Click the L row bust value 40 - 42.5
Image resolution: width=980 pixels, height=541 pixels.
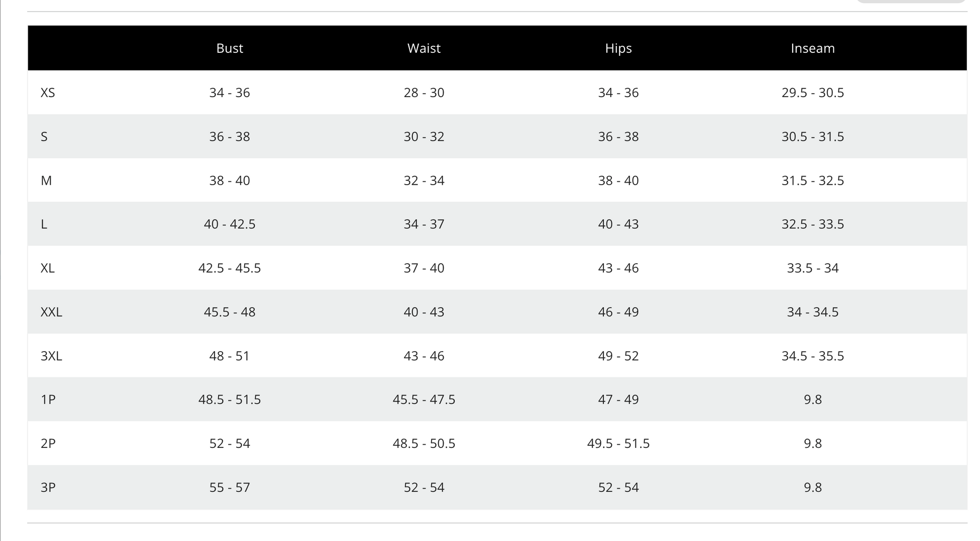pyautogui.click(x=230, y=224)
